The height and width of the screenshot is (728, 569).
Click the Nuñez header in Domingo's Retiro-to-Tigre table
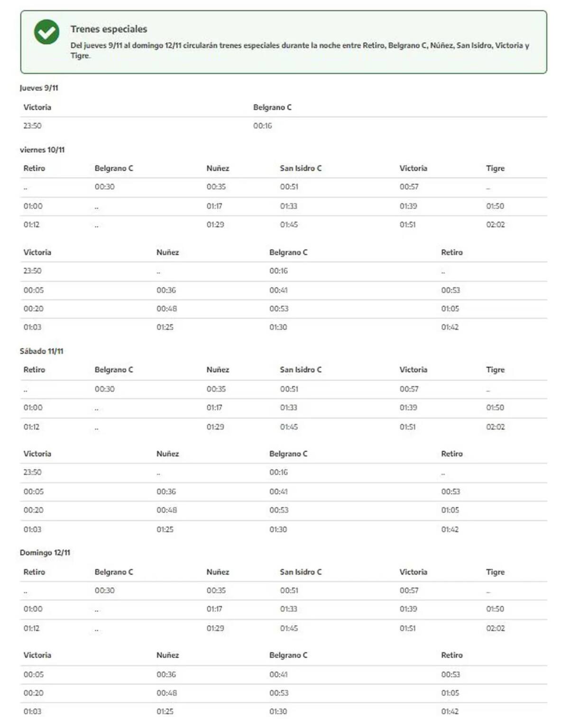pyautogui.click(x=218, y=572)
